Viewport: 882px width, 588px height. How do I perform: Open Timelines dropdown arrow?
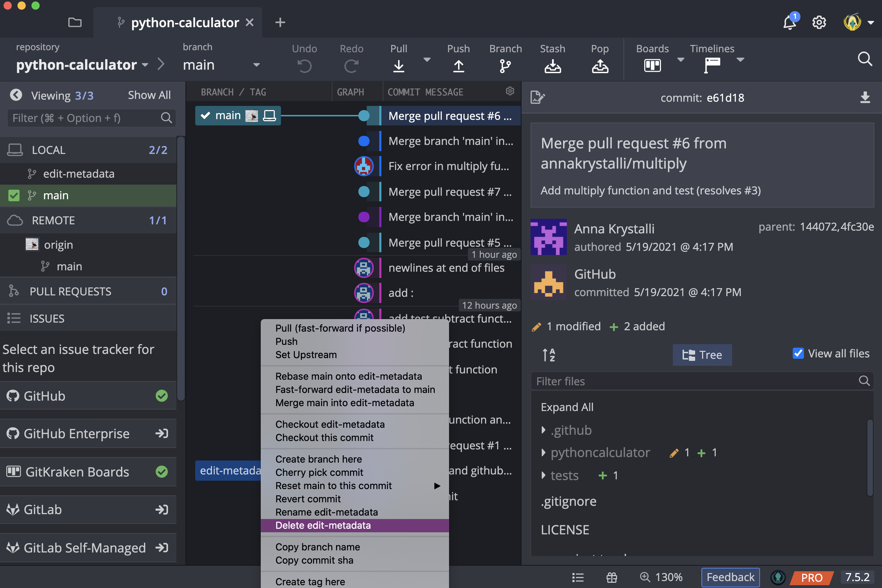(x=740, y=59)
